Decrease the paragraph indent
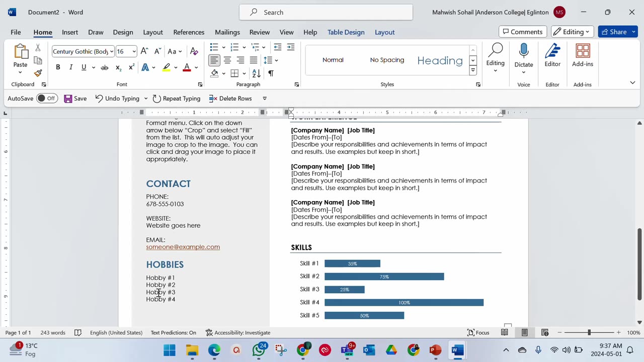Image resolution: width=644 pixels, height=362 pixels. click(x=278, y=47)
